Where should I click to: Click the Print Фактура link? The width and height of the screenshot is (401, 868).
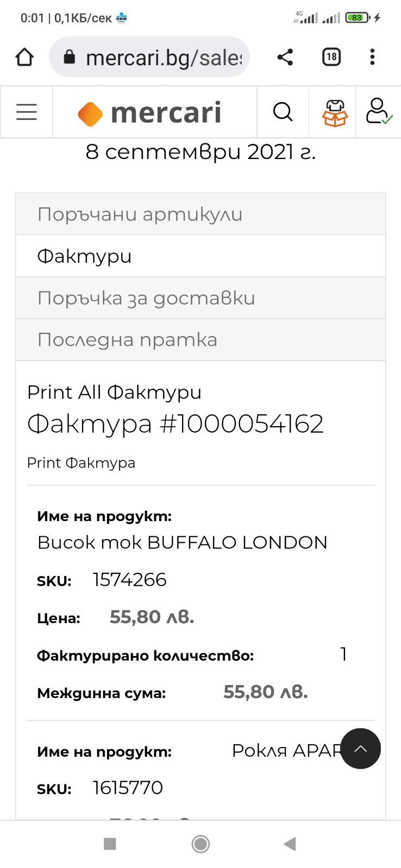click(x=81, y=463)
